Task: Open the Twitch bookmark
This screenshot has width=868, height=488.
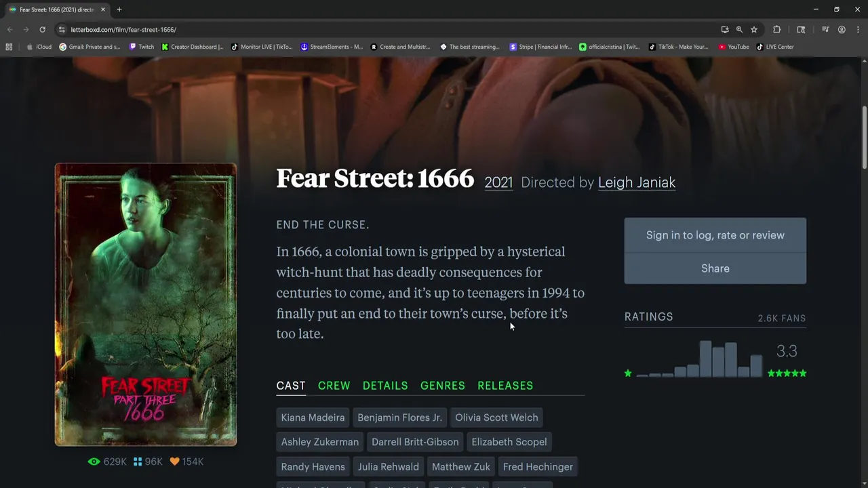Action: tap(141, 47)
